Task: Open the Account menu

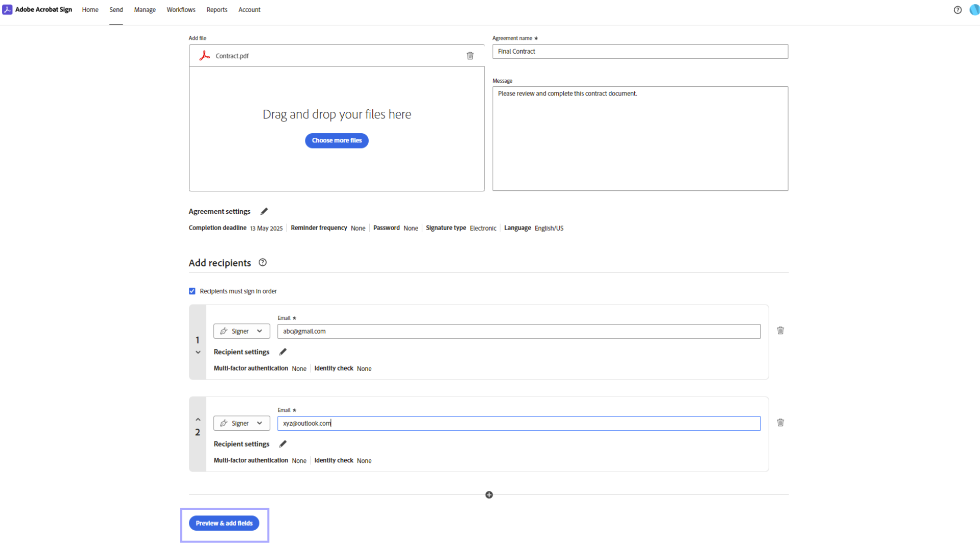Action: [x=249, y=10]
